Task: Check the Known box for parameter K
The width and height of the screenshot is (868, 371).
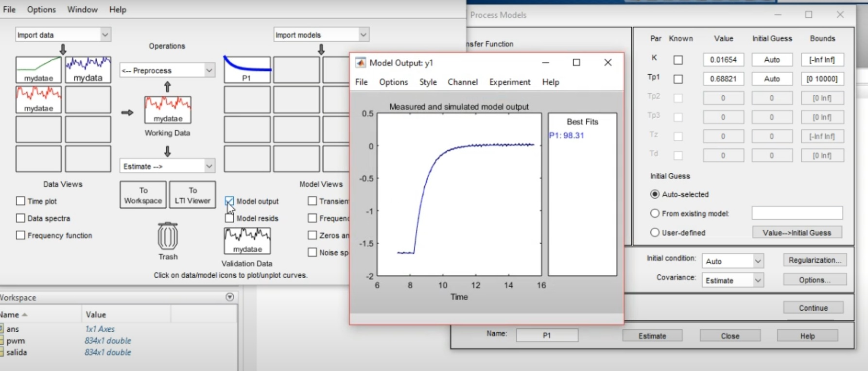Action: 678,60
